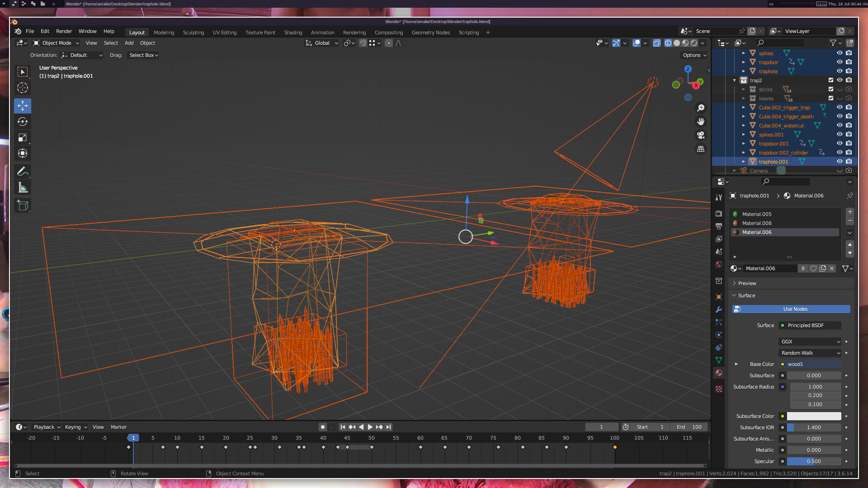Switch to the Sculpting workspace tab
Screen dimensions: 868x488
[193, 33]
